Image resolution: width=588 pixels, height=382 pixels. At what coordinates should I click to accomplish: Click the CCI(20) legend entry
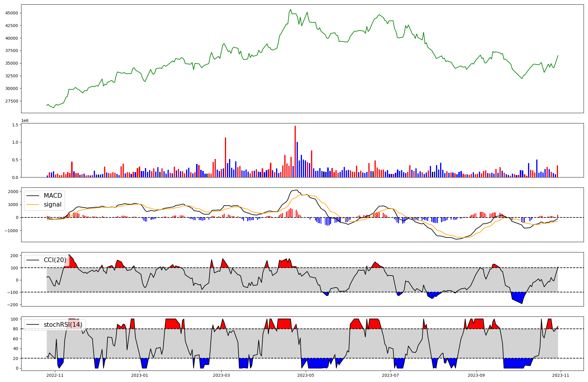tap(55, 260)
